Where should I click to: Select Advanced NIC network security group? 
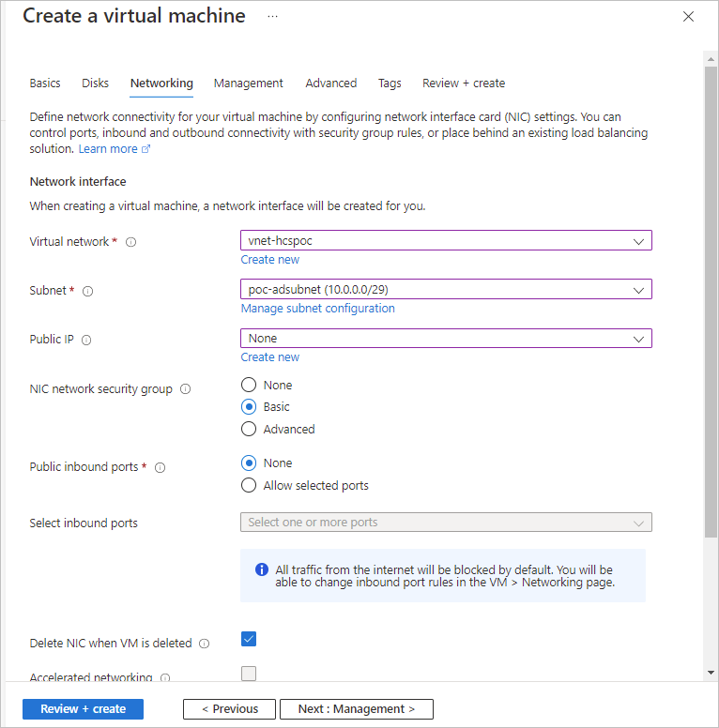coord(249,429)
